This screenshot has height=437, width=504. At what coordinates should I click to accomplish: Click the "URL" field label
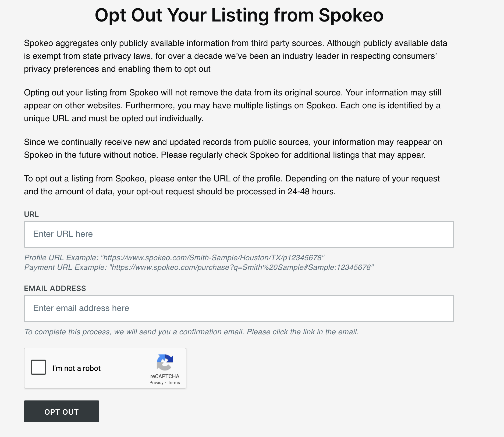[x=31, y=214]
